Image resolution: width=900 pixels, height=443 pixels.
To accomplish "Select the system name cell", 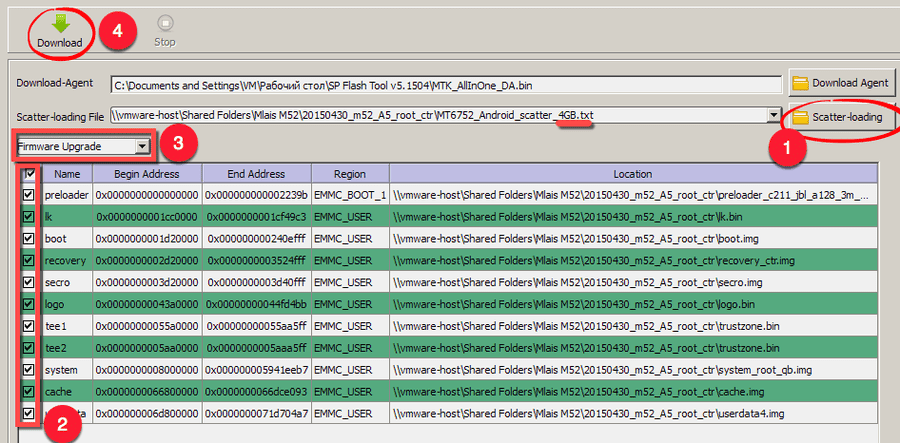I will click(x=67, y=370).
